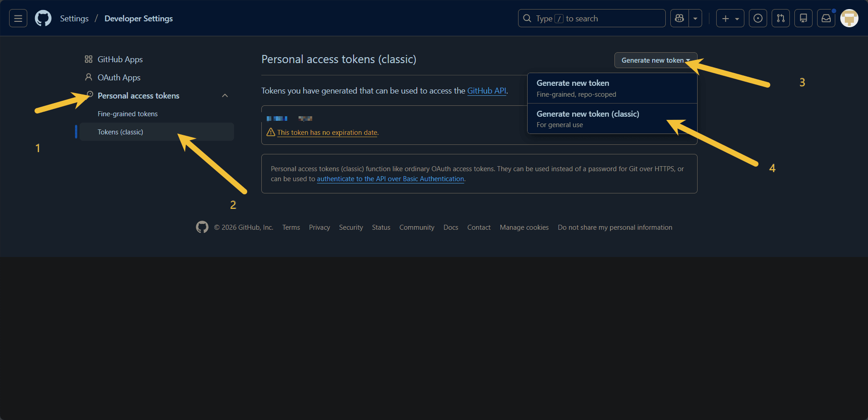Follow the Settings breadcrumb link
Viewport: 868px width, 420px height.
pyautogui.click(x=74, y=19)
